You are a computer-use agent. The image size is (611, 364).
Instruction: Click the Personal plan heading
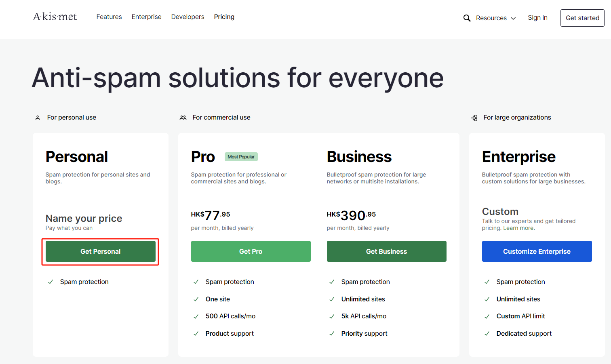77,157
